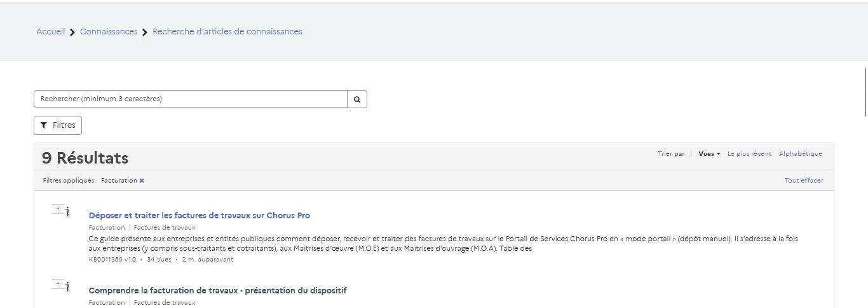Expand the Vues sort dropdown
Image resolution: width=868 pixels, height=308 pixels.
point(709,154)
